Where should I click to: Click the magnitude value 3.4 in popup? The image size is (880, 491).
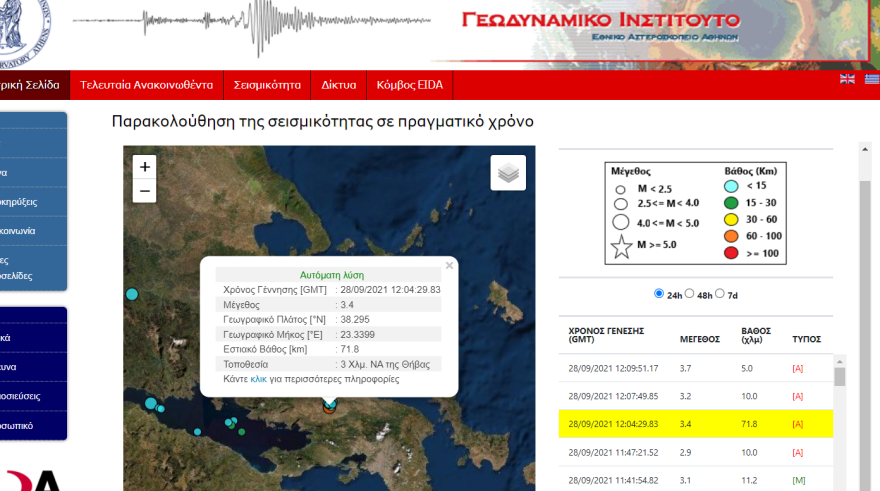(347, 305)
